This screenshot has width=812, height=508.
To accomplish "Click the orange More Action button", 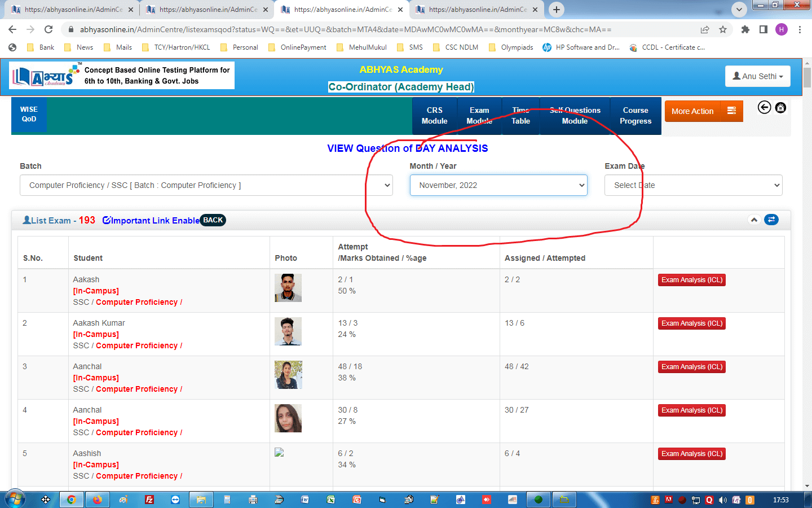I will tap(703, 111).
